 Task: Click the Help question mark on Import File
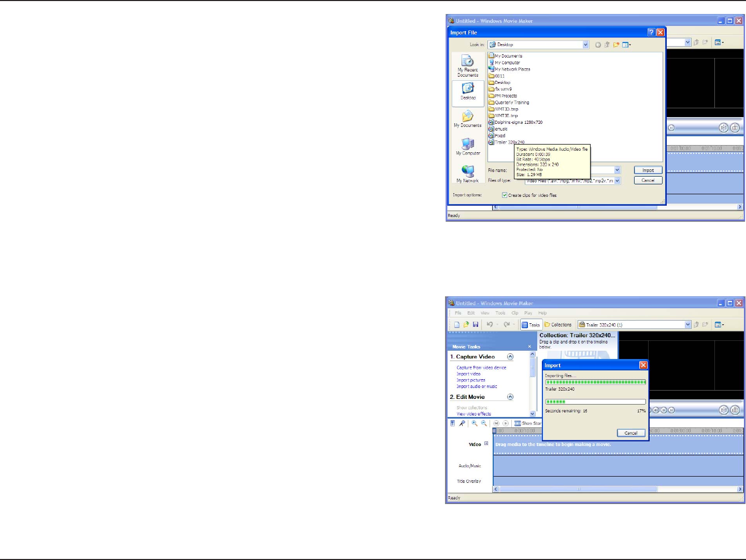(x=651, y=32)
